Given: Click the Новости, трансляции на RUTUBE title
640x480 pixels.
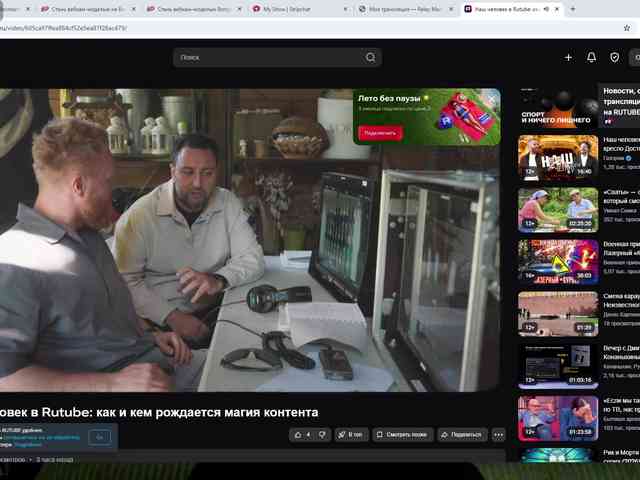Looking at the screenshot, I should point(621,101).
